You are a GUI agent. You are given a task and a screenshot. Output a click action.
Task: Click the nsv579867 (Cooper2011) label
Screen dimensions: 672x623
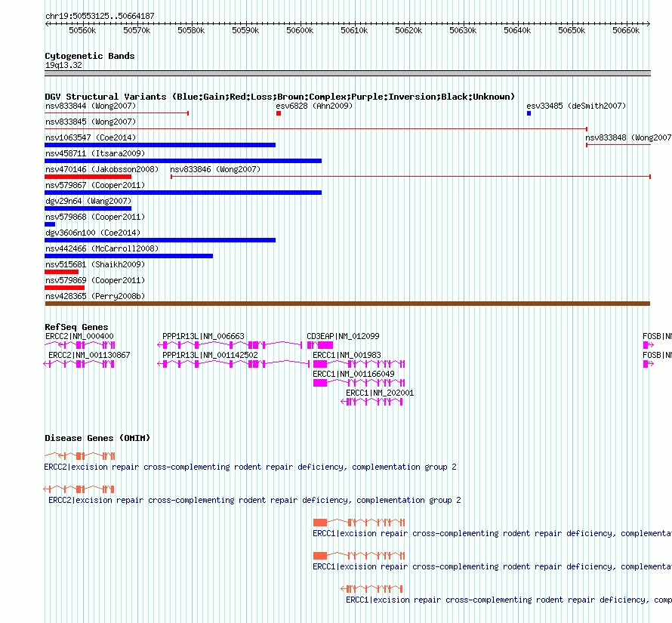click(95, 185)
